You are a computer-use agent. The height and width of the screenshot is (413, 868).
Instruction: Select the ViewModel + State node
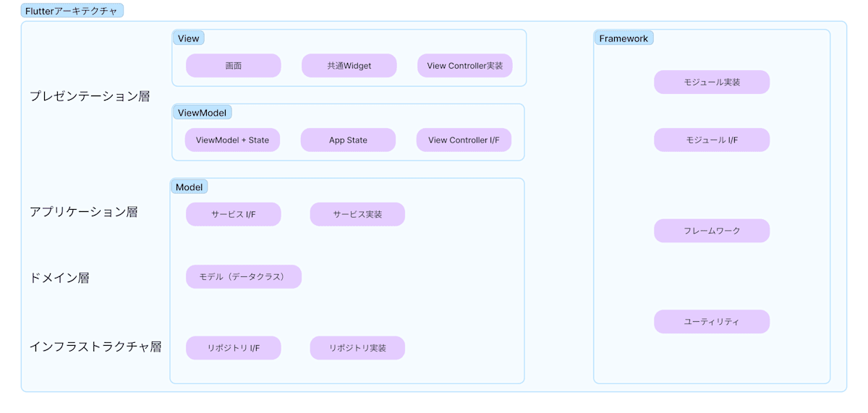(x=232, y=140)
